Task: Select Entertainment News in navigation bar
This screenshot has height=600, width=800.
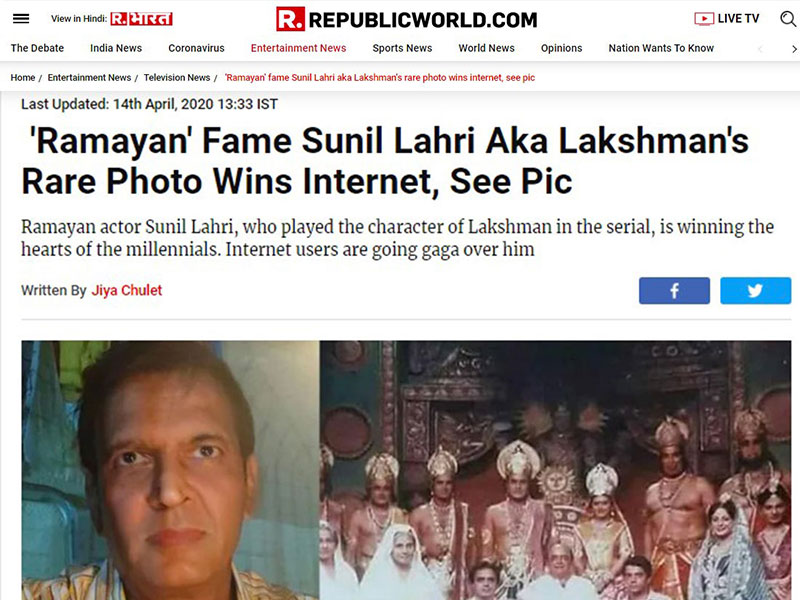Action: (298, 48)
